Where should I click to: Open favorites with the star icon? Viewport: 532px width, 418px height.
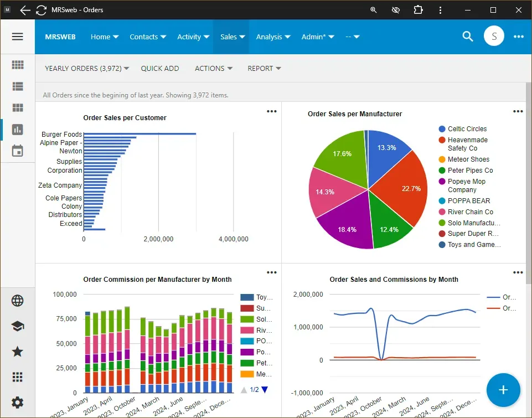click(18, 352)
